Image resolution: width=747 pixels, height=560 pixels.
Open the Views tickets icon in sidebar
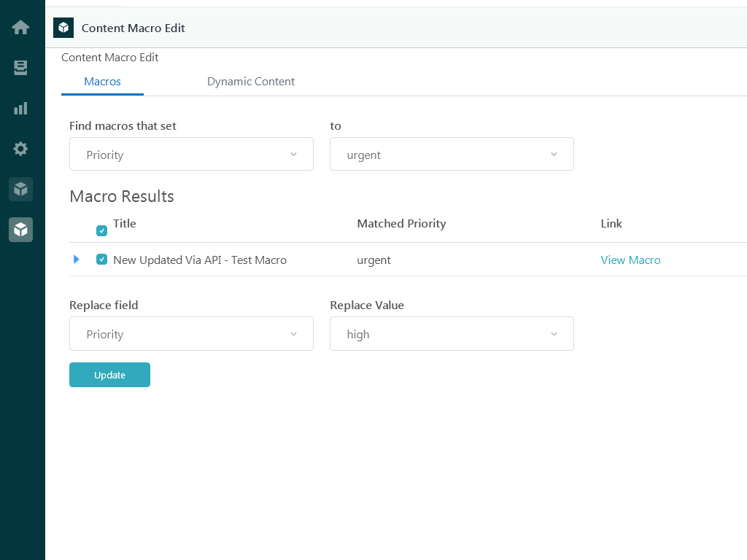click(20, 68)
